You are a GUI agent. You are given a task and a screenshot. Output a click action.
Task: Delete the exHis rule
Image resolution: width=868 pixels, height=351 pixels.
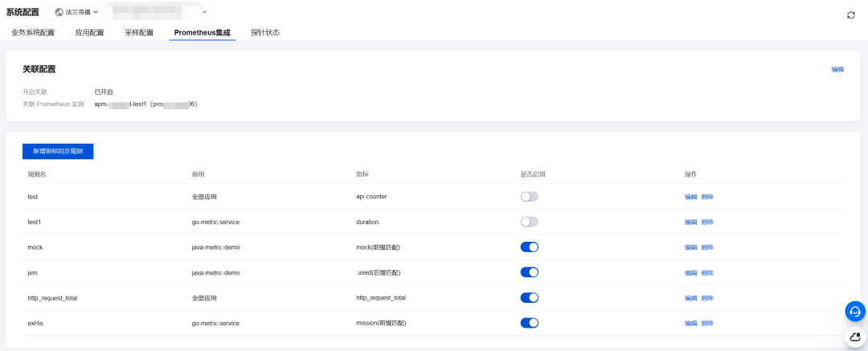coord(707,324)
